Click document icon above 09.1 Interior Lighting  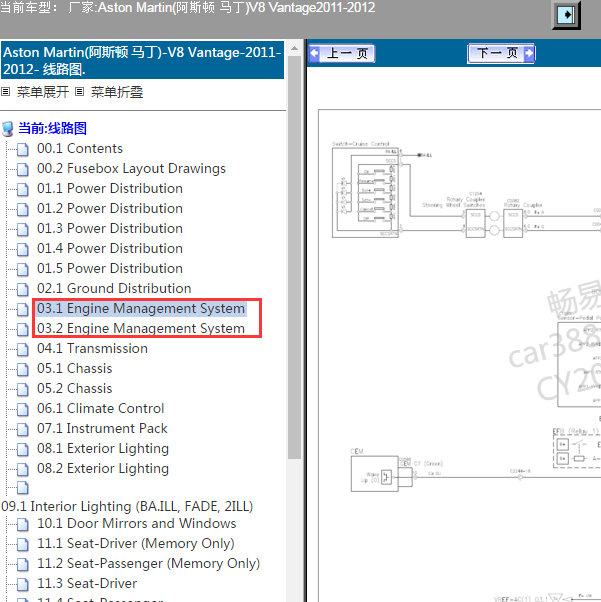point(23,488)
